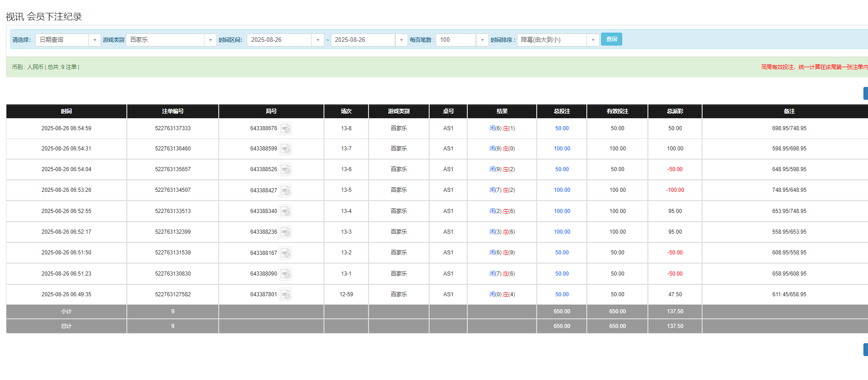Click total bet 50.00 link in first row

[x=562, y=128]
